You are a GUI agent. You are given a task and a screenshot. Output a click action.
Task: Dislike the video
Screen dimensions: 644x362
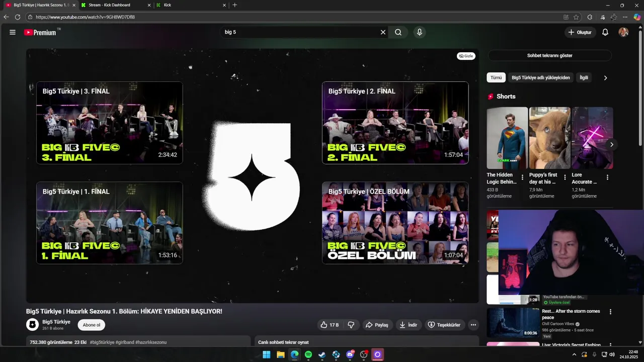(351, 325)
